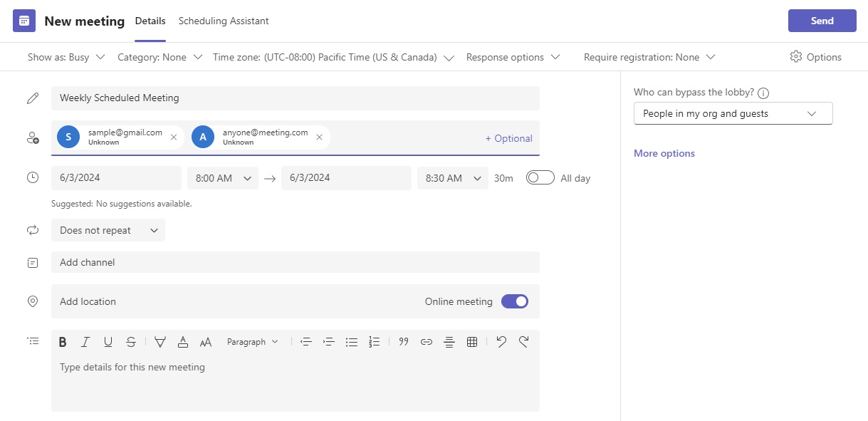Click the anyone@meeting.com attendee chip
This screenshot has height=421, width=868.
tap(261, 137)
